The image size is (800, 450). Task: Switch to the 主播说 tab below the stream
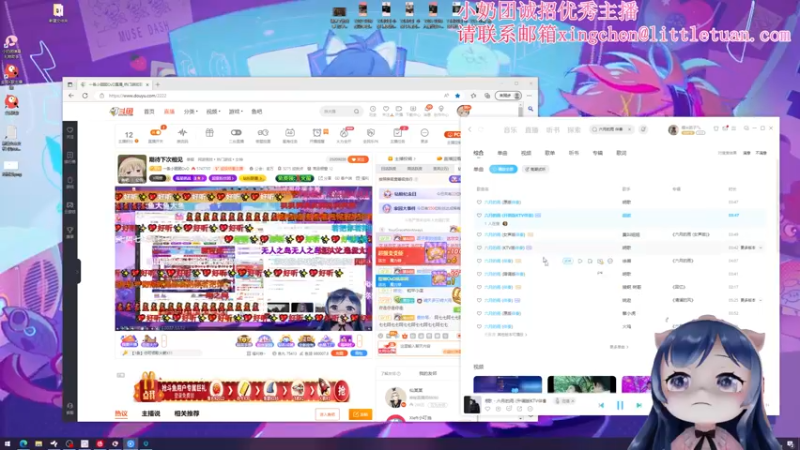[151, 413]
